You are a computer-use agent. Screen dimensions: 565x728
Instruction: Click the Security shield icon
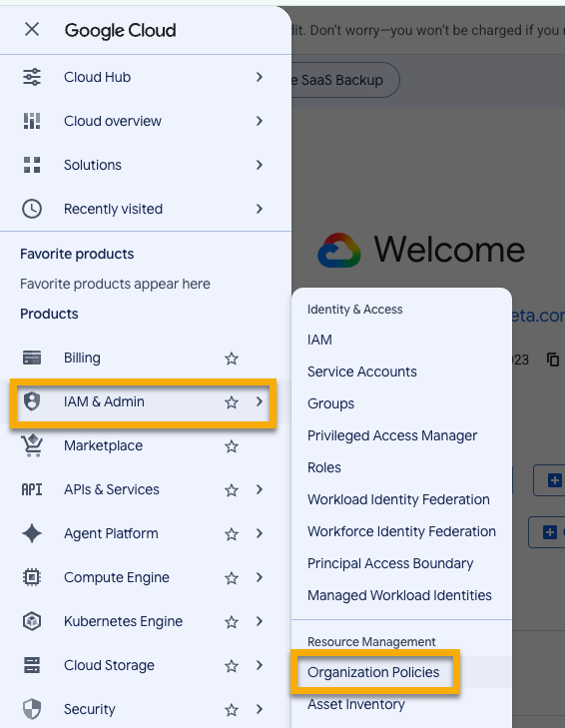click(x=32, y=709)
